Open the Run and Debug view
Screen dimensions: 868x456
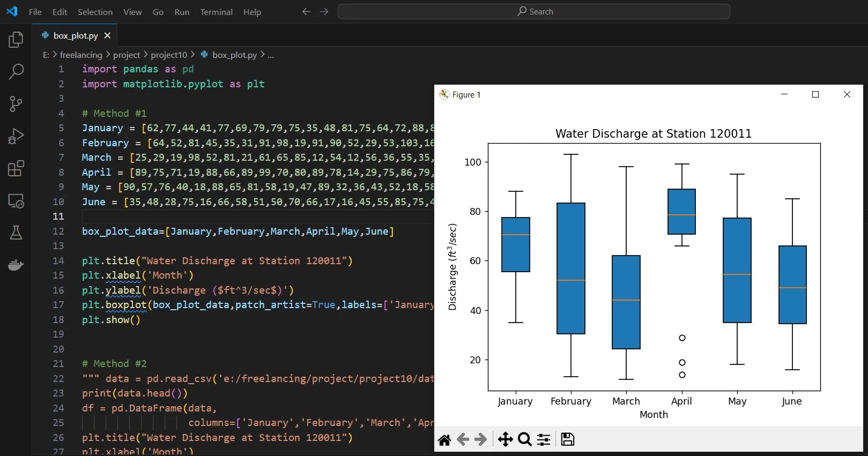(x=16, y=136)
